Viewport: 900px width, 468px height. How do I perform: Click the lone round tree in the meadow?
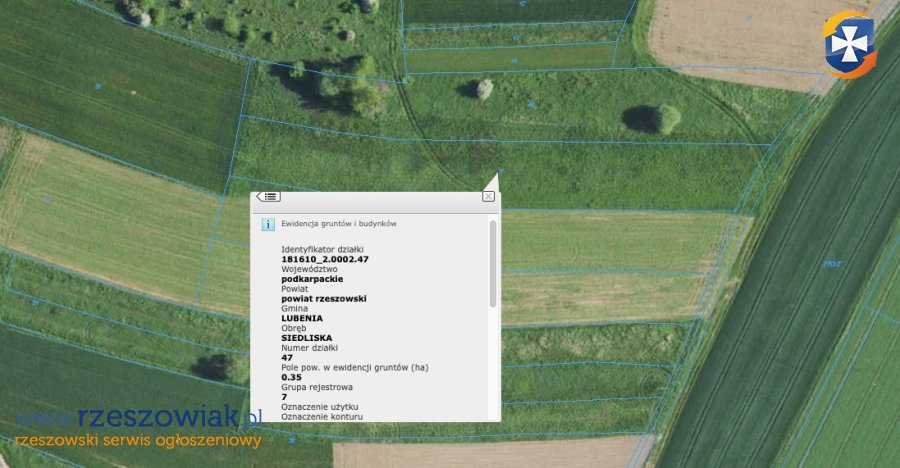point(667,118)
